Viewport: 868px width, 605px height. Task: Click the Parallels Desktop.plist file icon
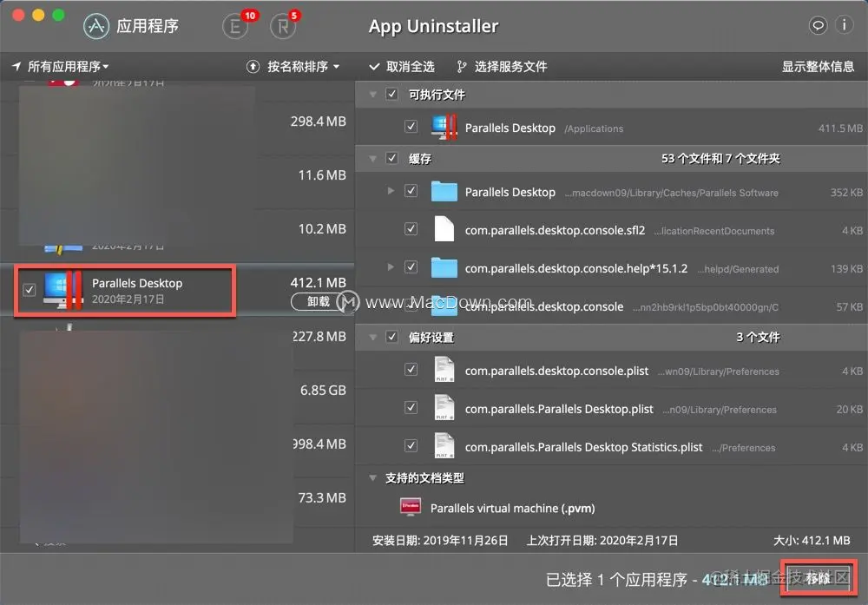[444, 408]
